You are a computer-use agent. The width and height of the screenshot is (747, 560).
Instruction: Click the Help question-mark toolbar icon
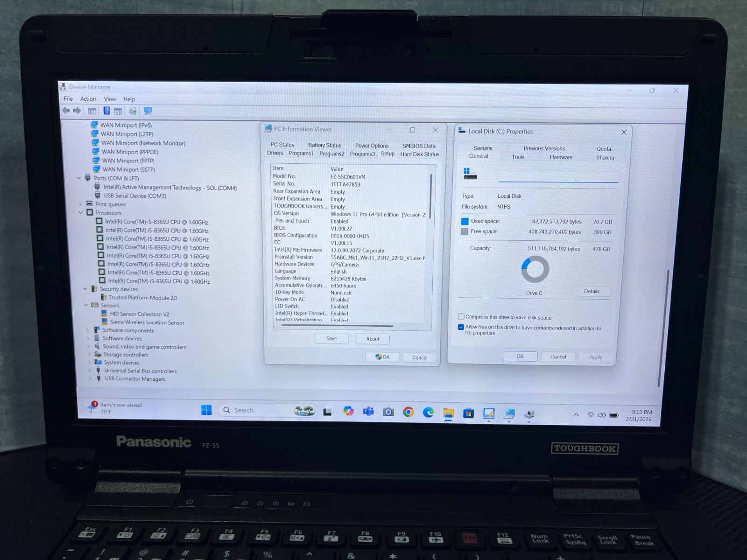coord(106,111)
